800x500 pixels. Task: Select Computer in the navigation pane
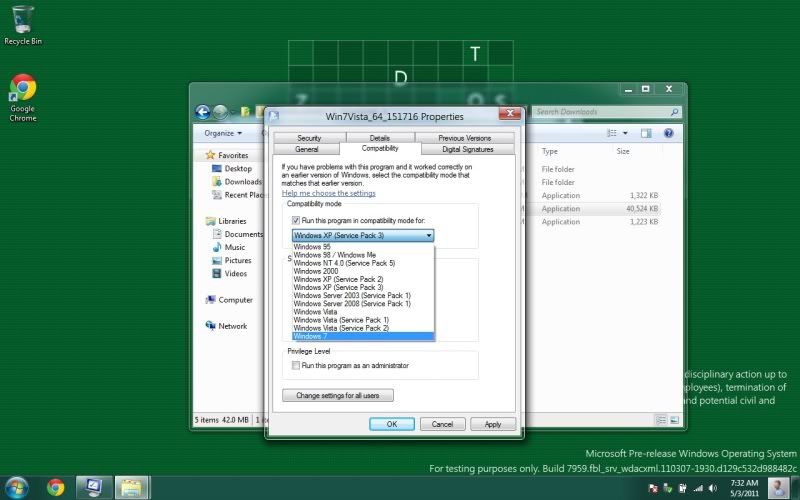point(229,300)
